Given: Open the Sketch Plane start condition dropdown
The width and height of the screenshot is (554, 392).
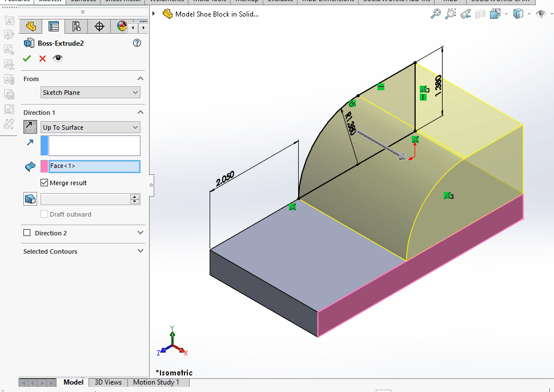Looking at the screenshot, I should click(90, 93).
